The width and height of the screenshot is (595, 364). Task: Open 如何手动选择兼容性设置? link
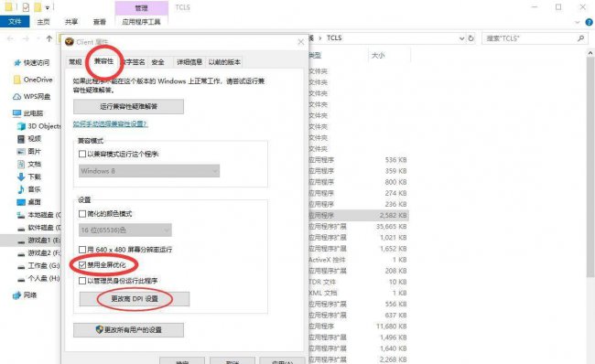click(110, 124)
